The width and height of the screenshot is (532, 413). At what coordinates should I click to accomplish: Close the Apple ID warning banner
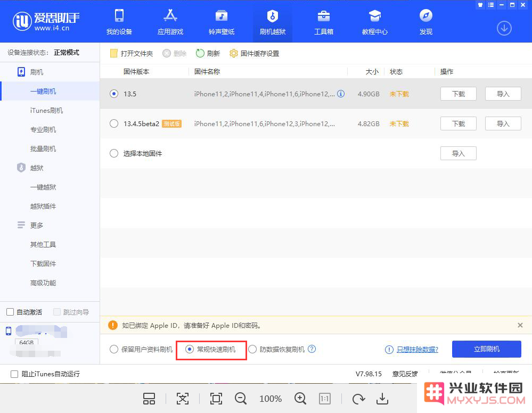click(520, 325)
